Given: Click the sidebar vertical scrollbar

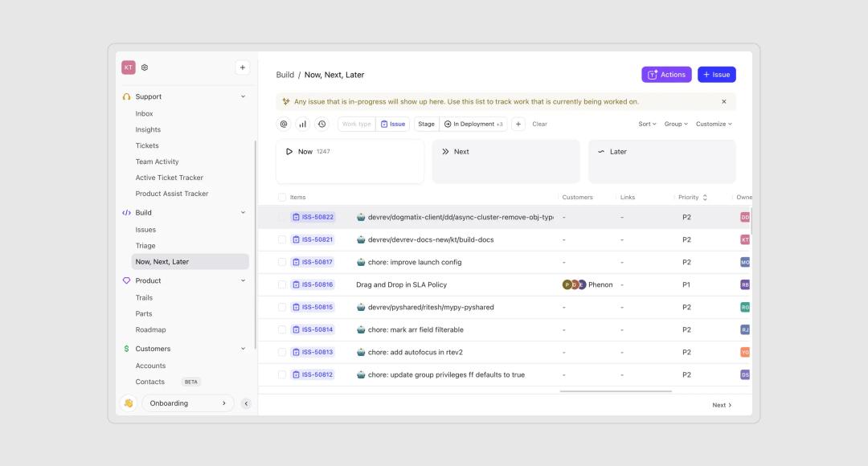Looking at the screenshot, I should [256, 244].
